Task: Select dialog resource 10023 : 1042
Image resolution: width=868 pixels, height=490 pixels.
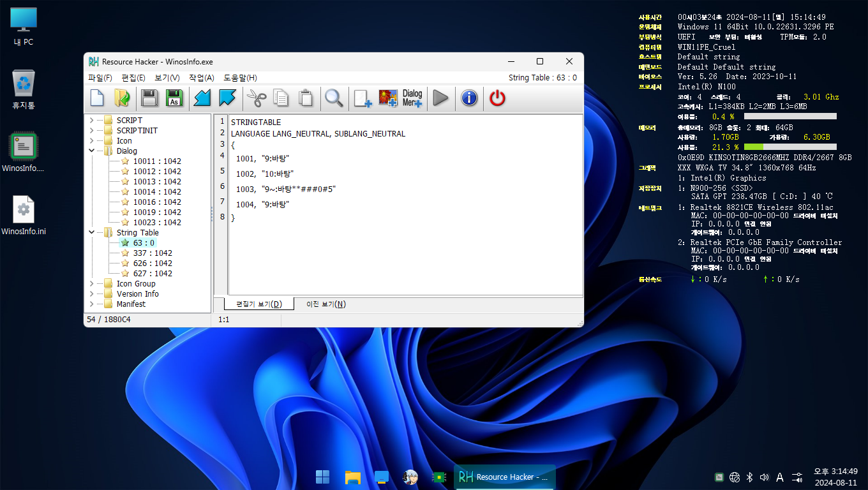Action: click(x=157, y=222)
